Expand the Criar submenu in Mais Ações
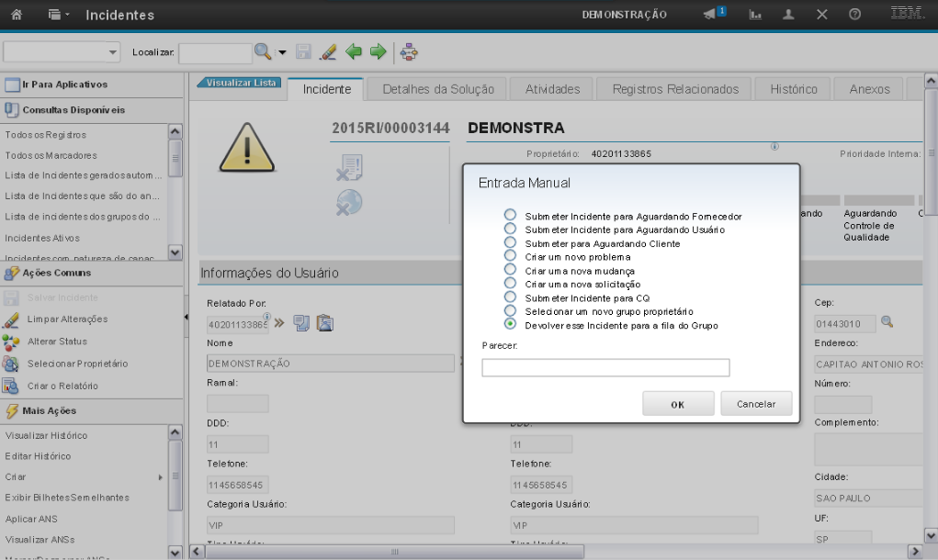 [160, 477]
